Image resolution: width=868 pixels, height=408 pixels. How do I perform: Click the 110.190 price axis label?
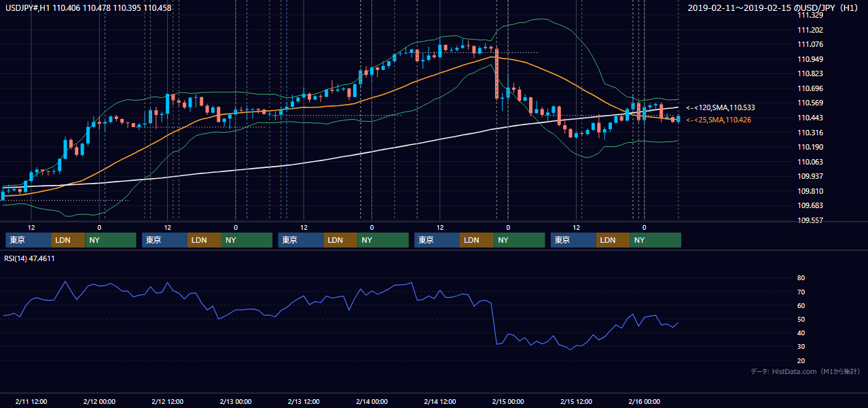click(x=810, y=147)
